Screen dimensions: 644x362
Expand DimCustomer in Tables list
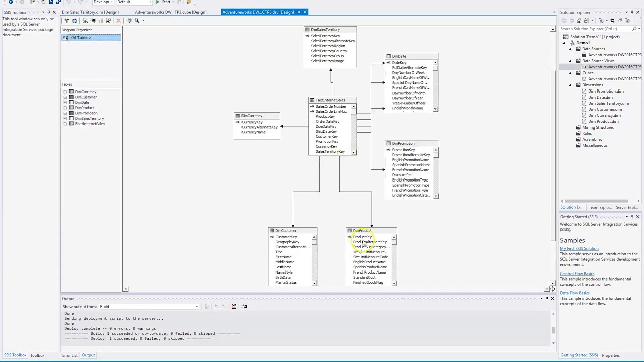coord(65,97)
